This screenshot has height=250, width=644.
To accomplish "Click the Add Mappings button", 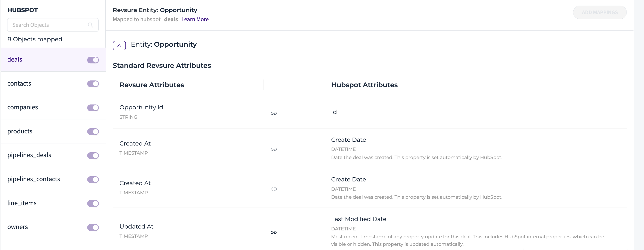I will pyautogui.click(x=599, y=13).
